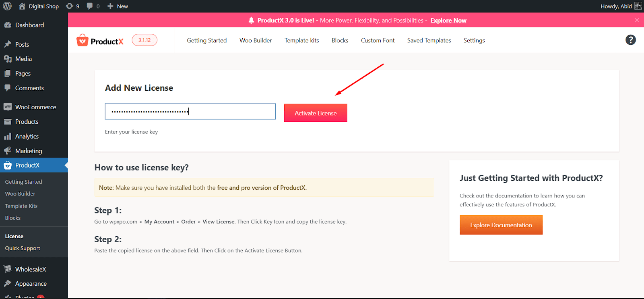
Task: Click the Pages icon in sidebar
Action: 8,73
